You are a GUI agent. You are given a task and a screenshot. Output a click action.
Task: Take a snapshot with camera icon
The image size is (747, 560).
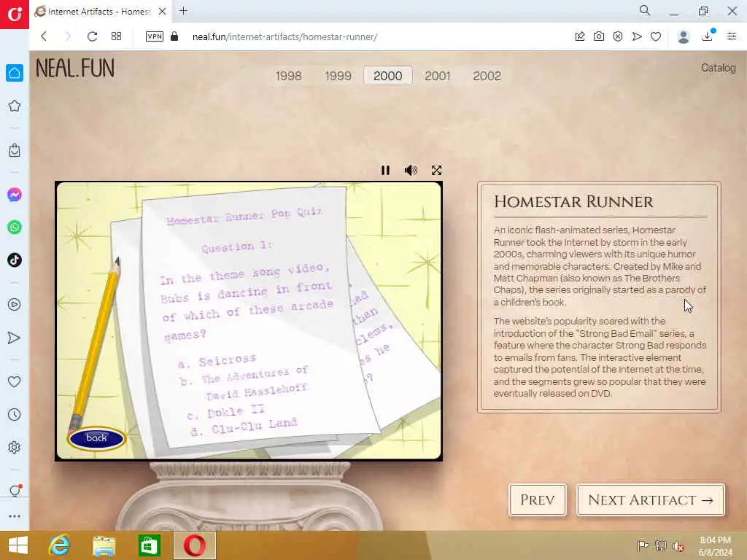click(599, 36)
